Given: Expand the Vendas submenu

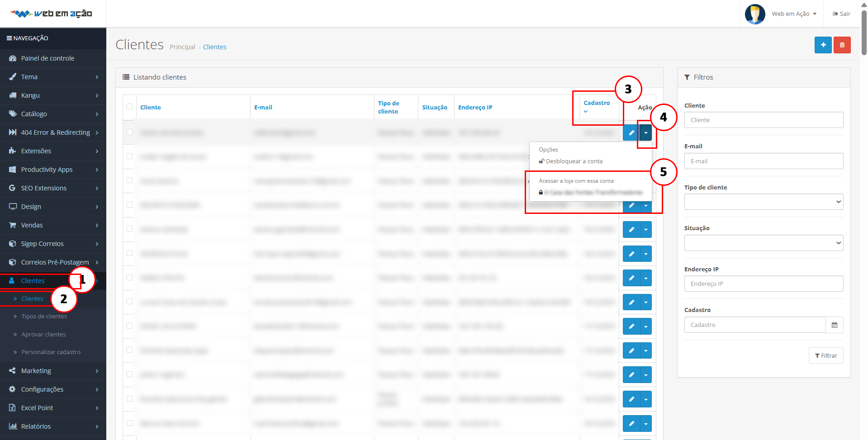Looking at the screenshot, I should tap(97, 225).
